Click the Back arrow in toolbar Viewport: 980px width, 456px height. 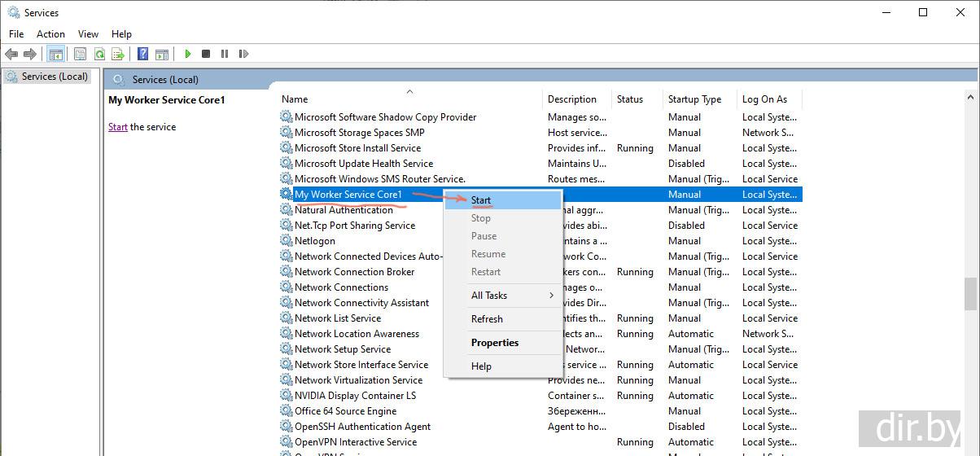11,54
